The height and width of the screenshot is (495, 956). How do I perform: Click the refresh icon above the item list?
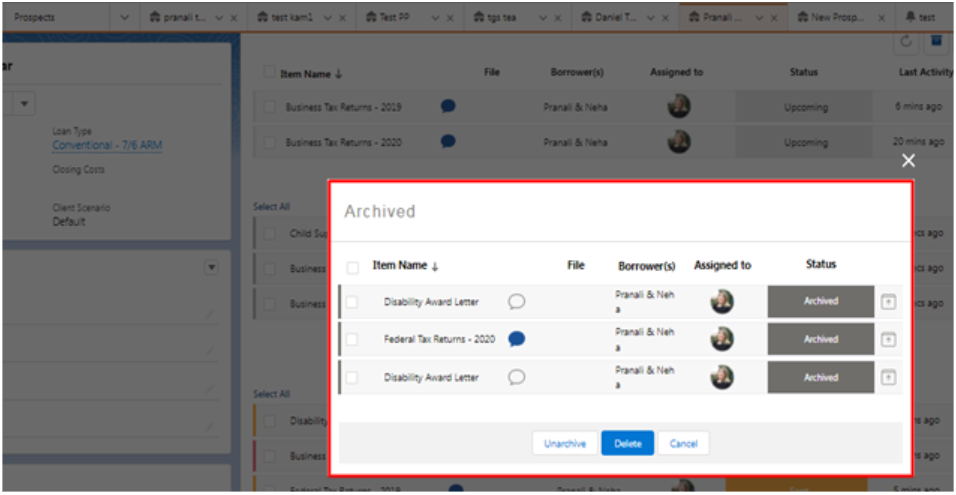tap(905, 41)
